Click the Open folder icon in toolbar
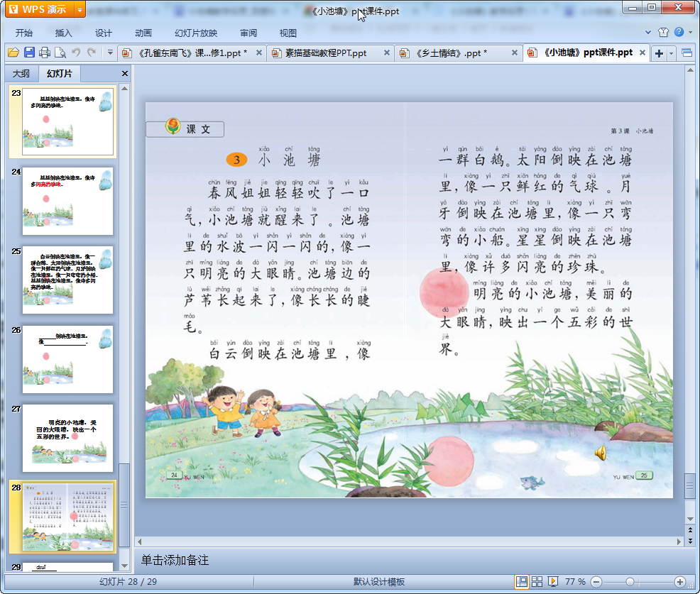The width and height of the screenshot is (700, 594). click(x=13, y=53)
